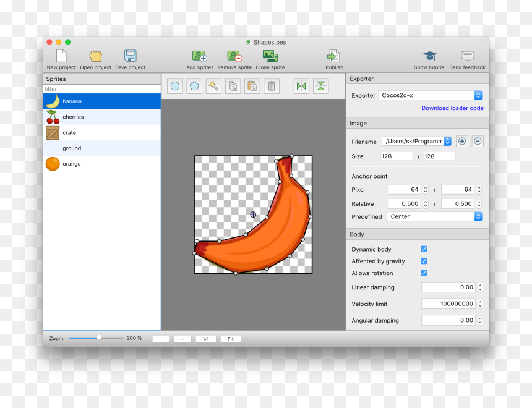Click the Relative X anchor stepper
This screenshot has height=408, width=532.
pos(426,203)
